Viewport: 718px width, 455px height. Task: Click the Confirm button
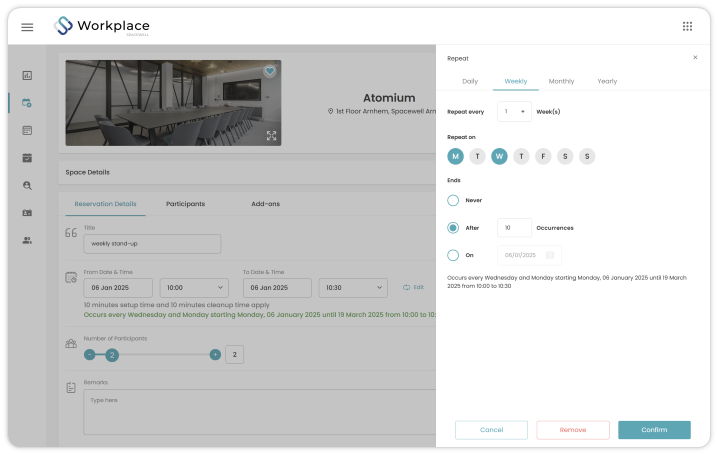pos(654,430)
